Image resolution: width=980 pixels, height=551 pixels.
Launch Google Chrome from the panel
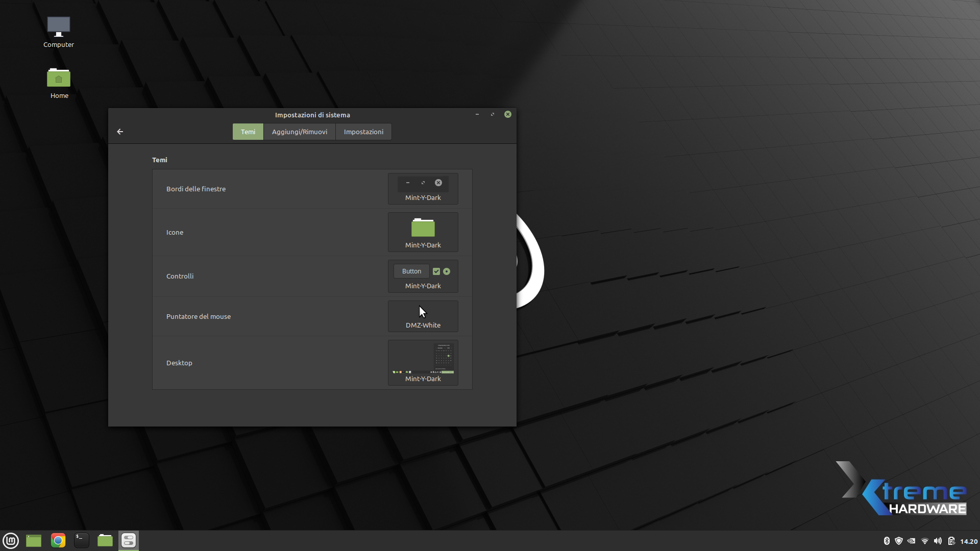point(58,540)
